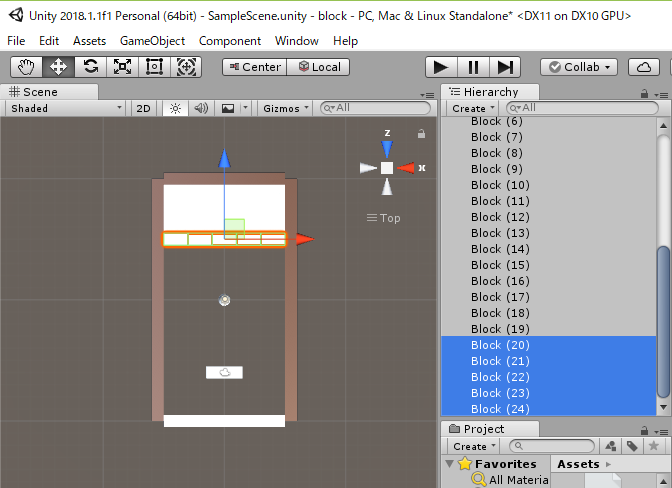Toggle scene effects image icon
The height and width of the screenshot is (488, 672).
[228, 108]
